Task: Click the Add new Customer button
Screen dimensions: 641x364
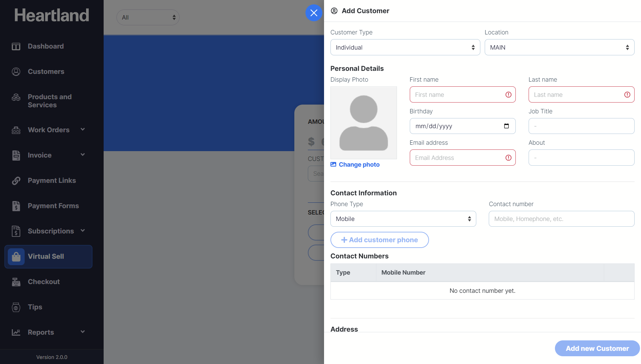Action: pyautogui.click(x=597, y=348)
